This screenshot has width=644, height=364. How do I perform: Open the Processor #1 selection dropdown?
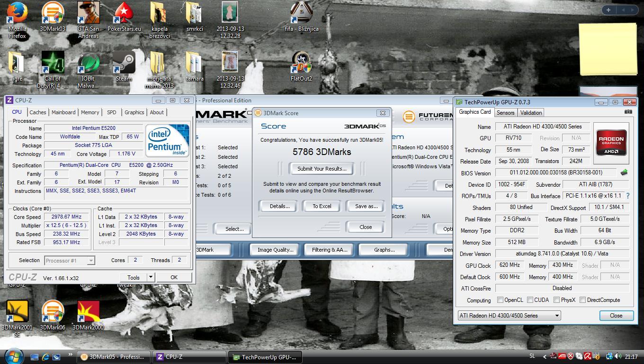70,260
